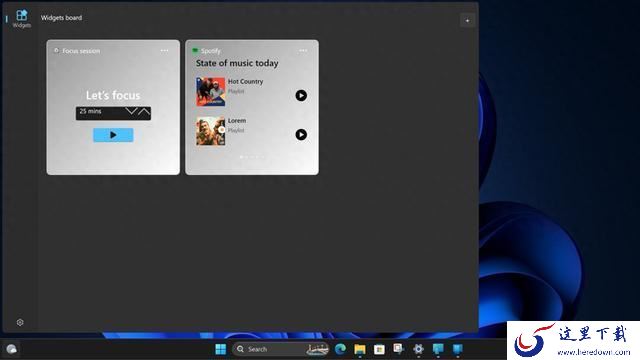
Task: Click Let's focus heading
Action: 113,96
